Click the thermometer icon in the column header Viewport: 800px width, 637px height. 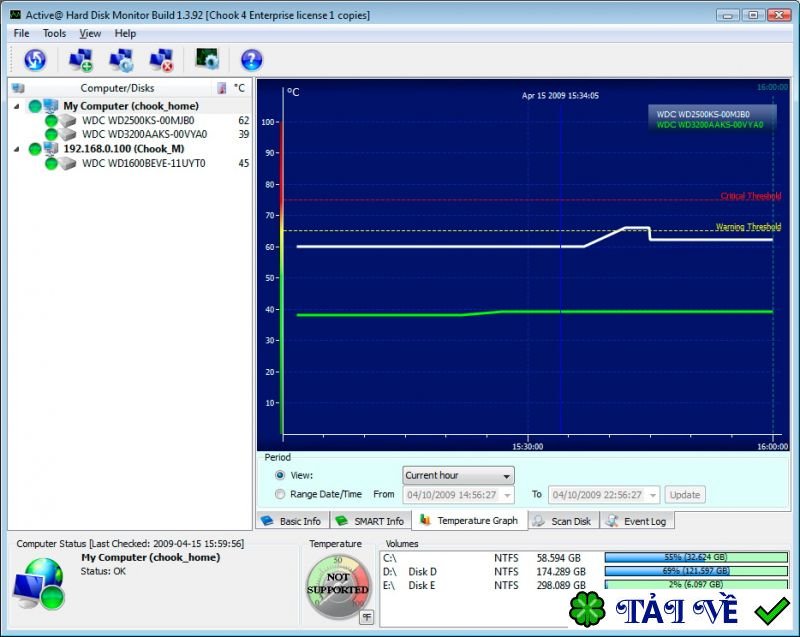(x=222, y=88)
